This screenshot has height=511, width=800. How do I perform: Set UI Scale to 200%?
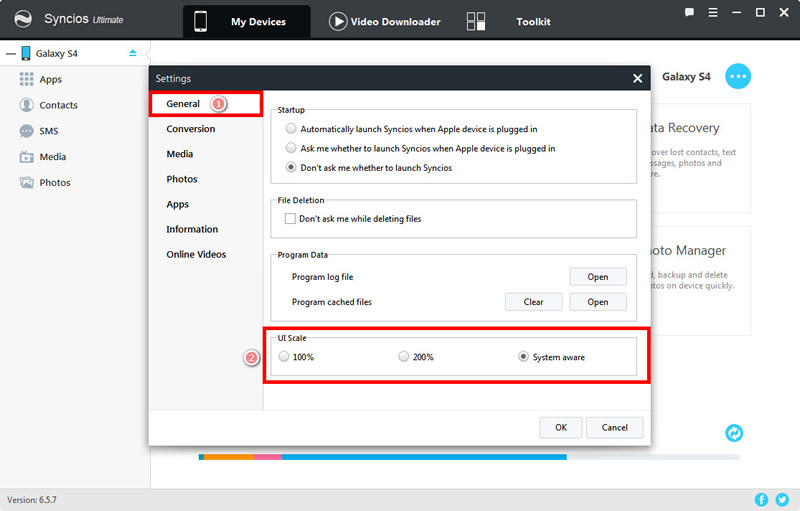pyautogui.click(x=404, y=357)
